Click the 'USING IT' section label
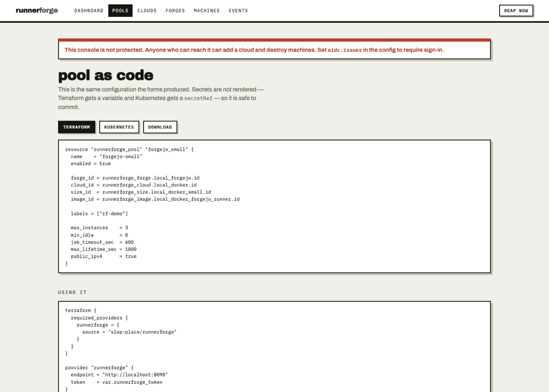Screen dimensions: 549x392 click(72, 292)
